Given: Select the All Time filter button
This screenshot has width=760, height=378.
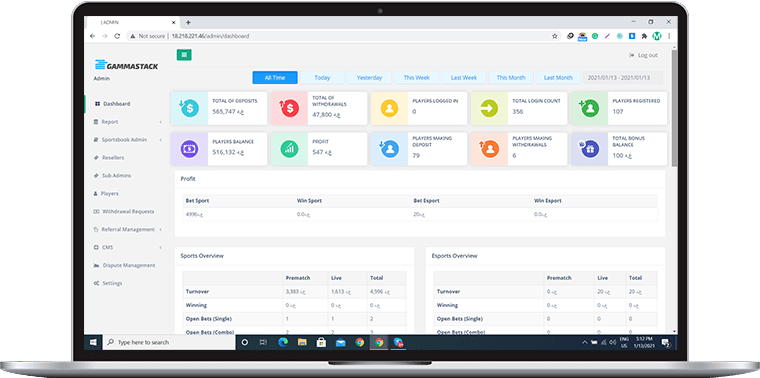Looking at the screenshot, I should coord(275,78).
